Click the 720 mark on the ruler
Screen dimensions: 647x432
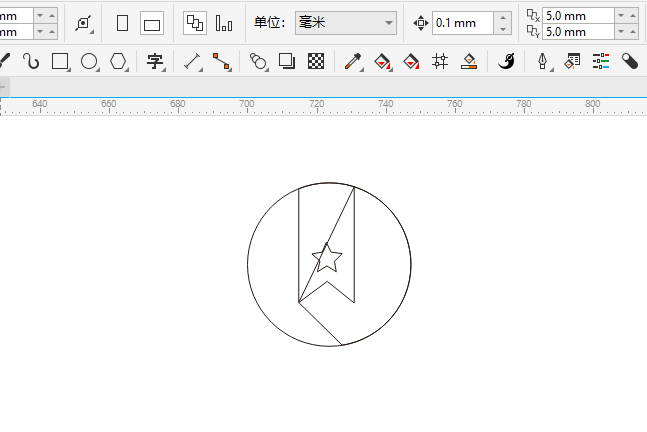click(x=316, y=104)
